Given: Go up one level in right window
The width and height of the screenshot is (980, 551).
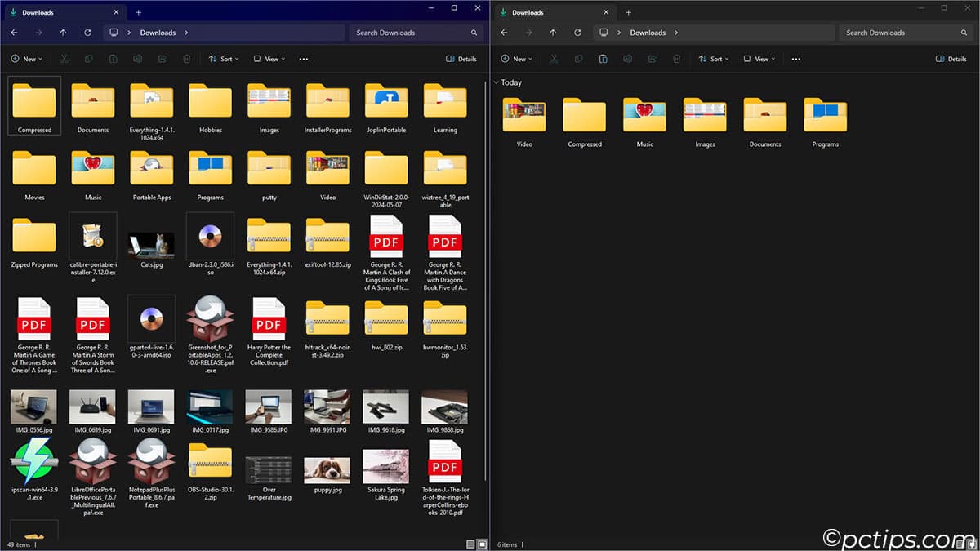Looking at the screenshot, I should click(553, 33).
